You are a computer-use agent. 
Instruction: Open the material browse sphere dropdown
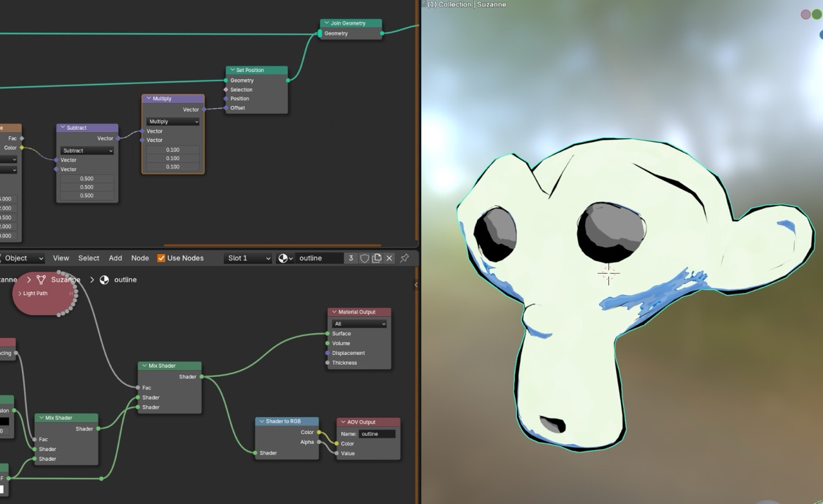coord(285,258)
